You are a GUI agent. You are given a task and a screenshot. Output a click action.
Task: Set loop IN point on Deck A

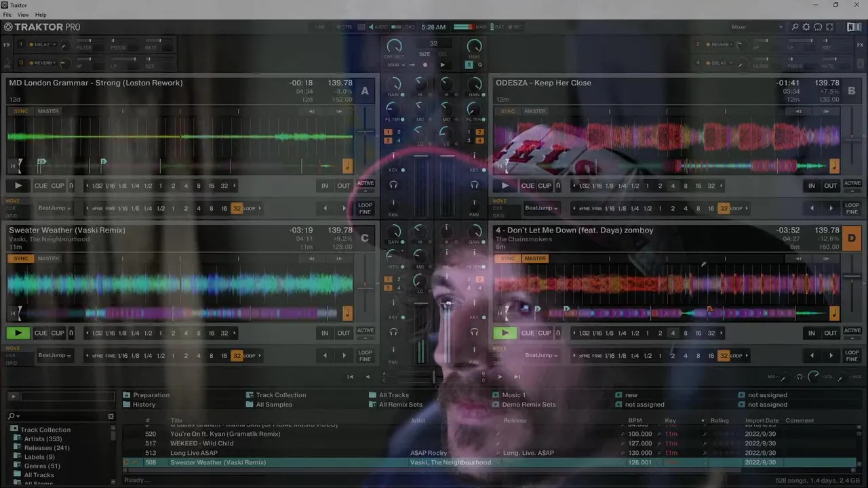coord(325,186)
